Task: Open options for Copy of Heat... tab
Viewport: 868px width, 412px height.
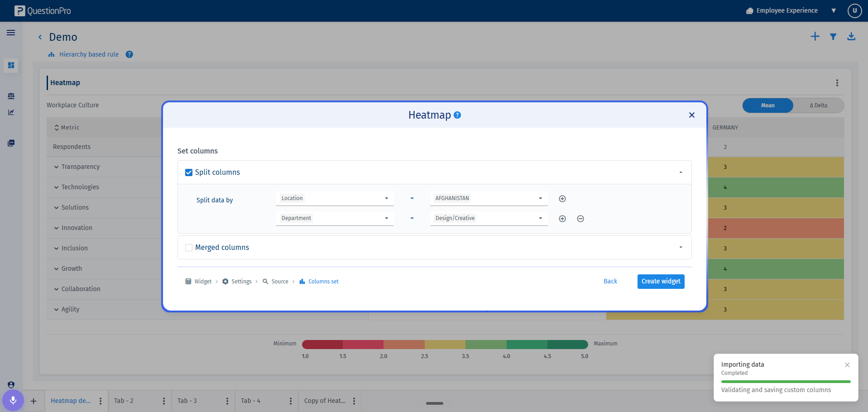Action: (x=354, y=401)
